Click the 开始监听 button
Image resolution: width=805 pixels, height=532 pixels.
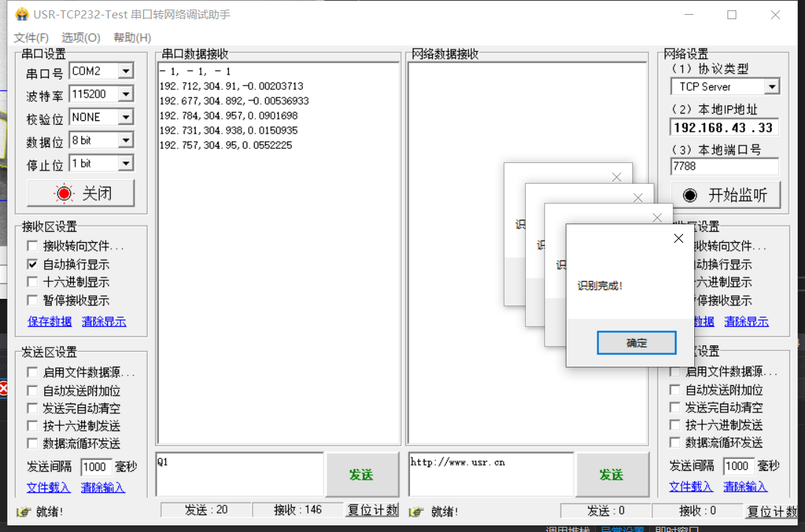(725, 195)
